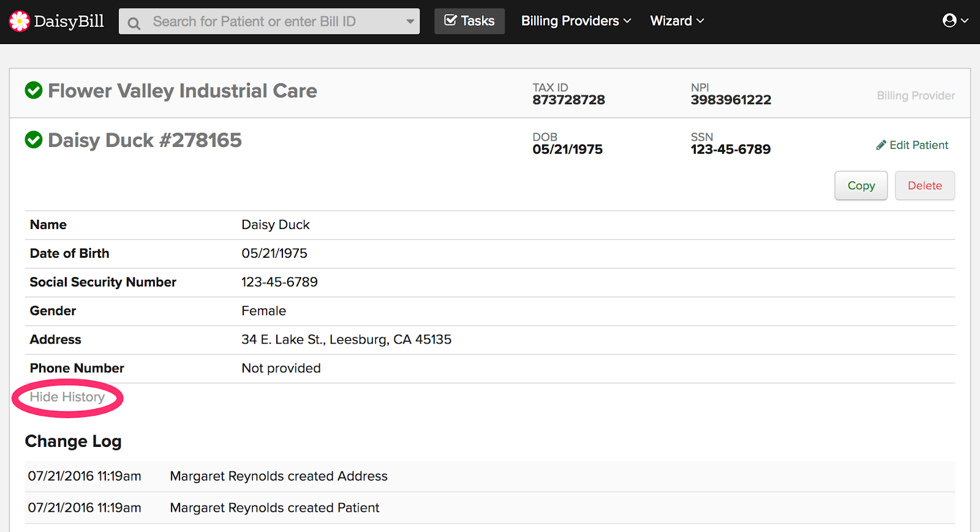The image size is (980, 532).
Task: Open the Tasks button
Action: 469,21
